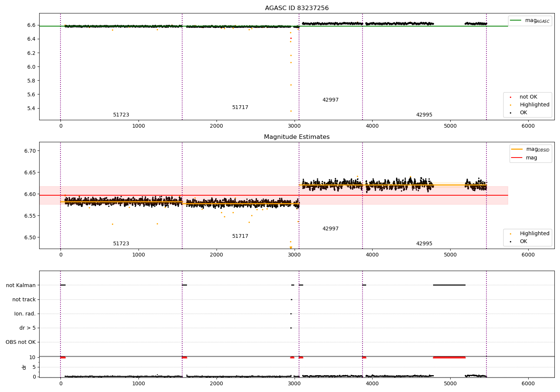The image size is (560, 392).
Task: Click the mag OBSID legend entry
Action: click(530, 149)
